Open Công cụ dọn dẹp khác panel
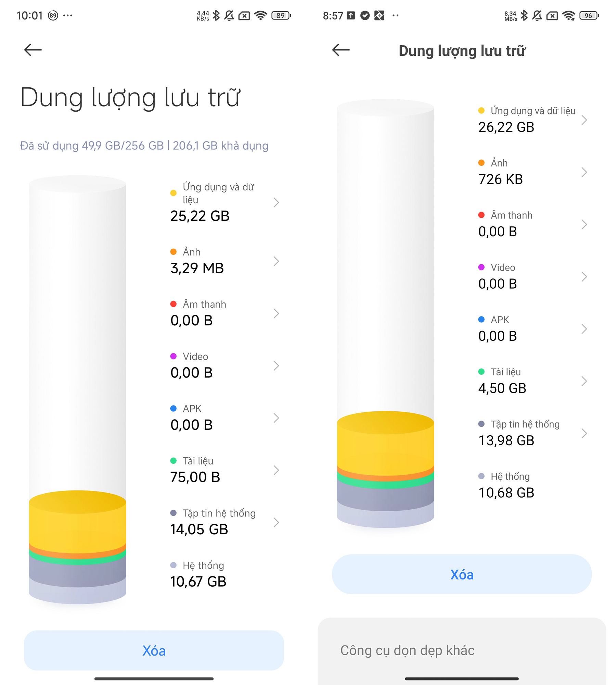Viewport: 616px width, 685px height. click(462, 651)
